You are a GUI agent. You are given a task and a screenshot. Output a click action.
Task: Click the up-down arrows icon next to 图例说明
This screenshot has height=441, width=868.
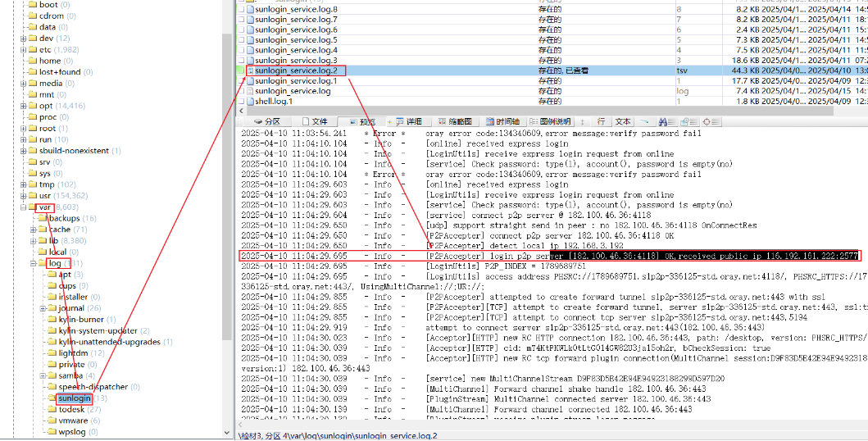[582, 122]
